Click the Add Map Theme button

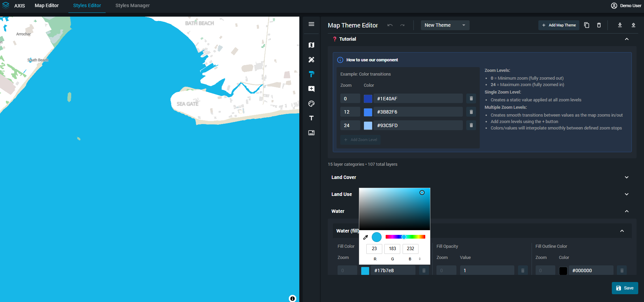click(x=559, y=25)
